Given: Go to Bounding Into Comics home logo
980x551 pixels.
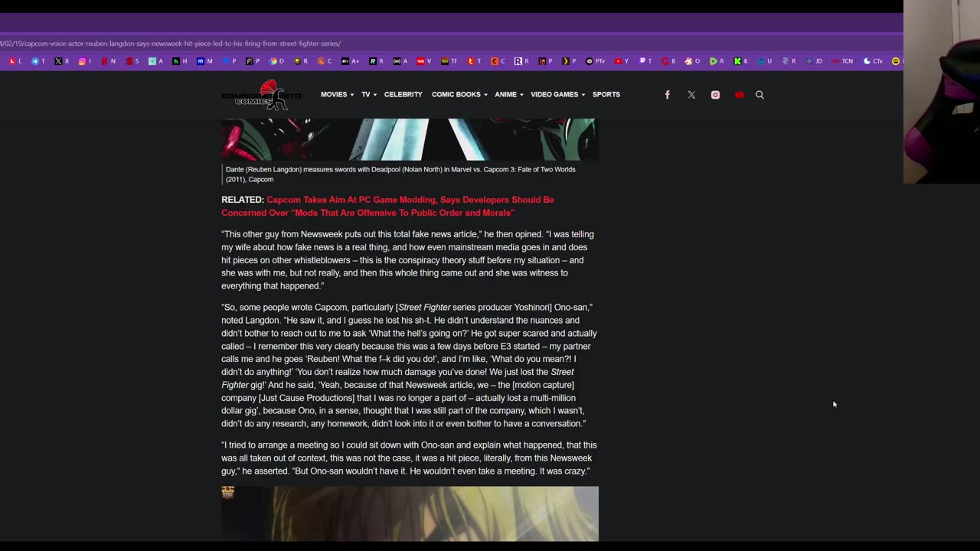Looking at the screenshot, I should coord(261,95).
